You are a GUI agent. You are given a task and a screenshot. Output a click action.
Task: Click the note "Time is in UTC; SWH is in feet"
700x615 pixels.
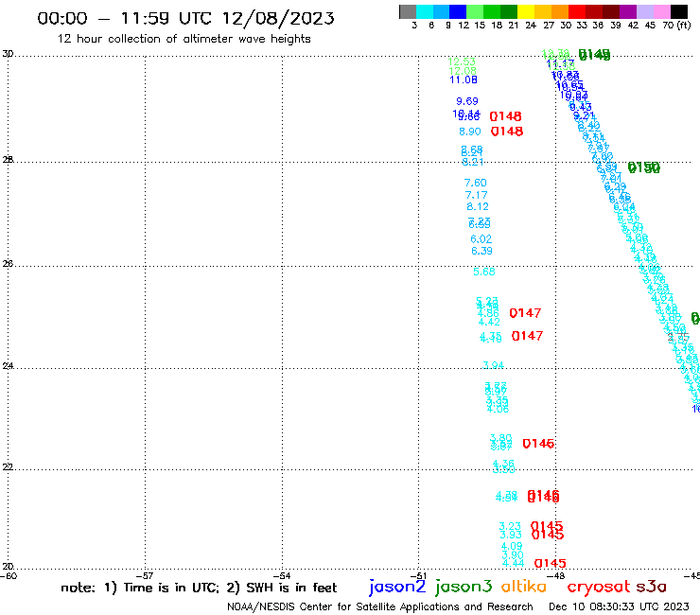[x=199, y=588]
